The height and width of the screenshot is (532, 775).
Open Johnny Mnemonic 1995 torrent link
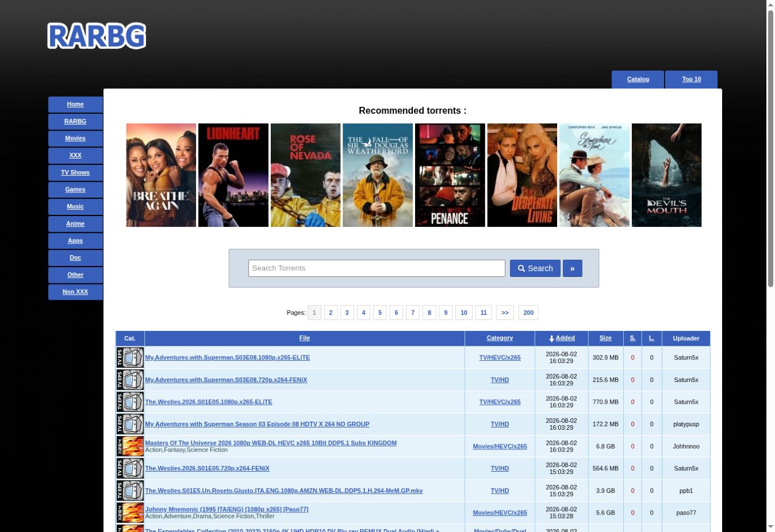tap(227, 510)
